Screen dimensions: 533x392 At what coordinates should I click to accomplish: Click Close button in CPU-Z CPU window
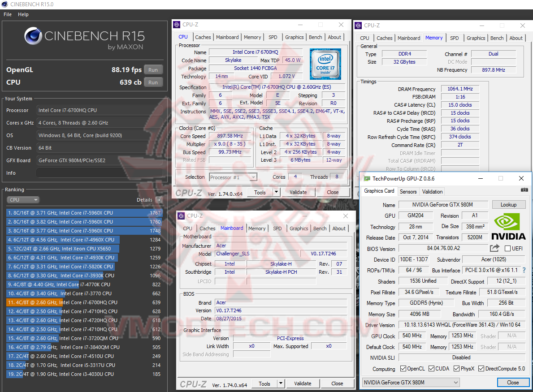333,192
